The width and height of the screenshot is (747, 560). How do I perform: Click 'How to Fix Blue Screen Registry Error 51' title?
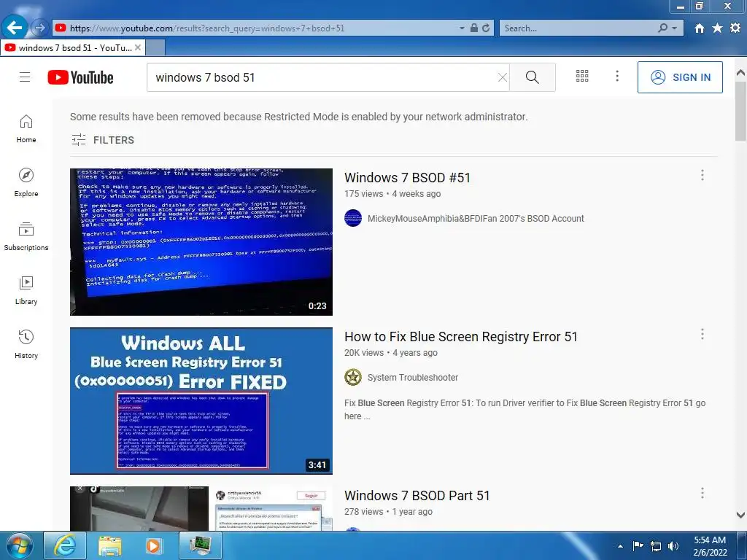click(461, 337)
